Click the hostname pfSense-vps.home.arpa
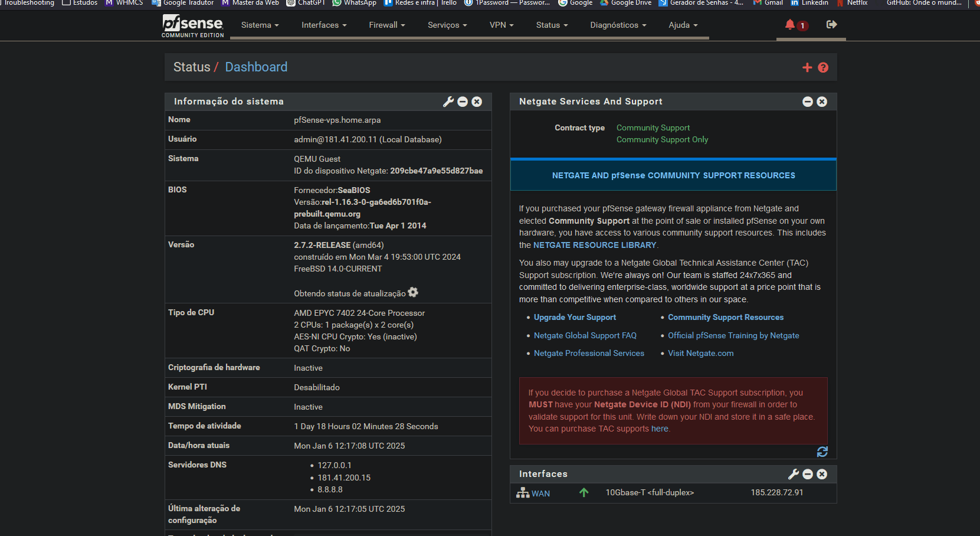Image resolution: width=980 pixels, height=536 pixels. tap(337, 120)
